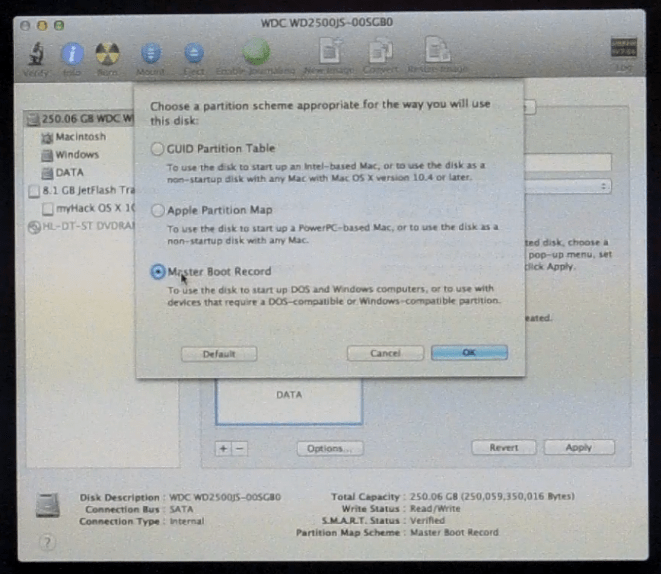Select the DATA partition block in layout
Screen dimensions: 661x574
pyautogui.click(x=289, y=402)
